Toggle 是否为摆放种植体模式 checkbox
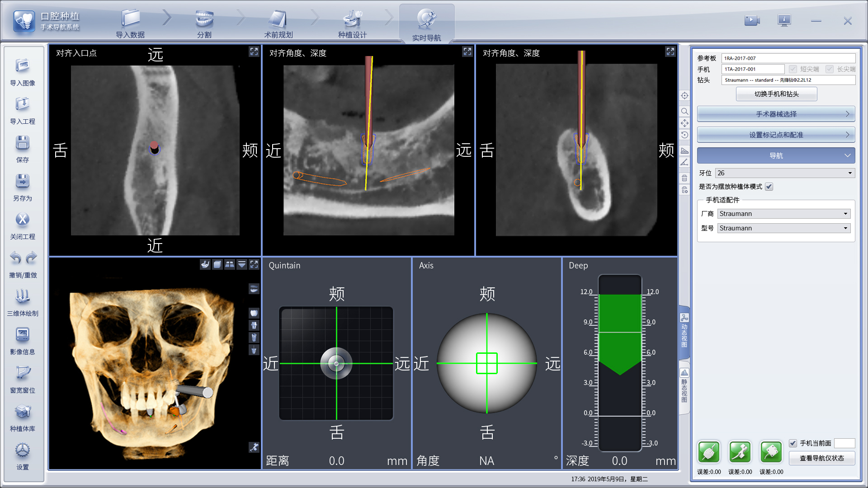Image resolution: width=868 pixels, height=488 pixels. click(769, 187)
